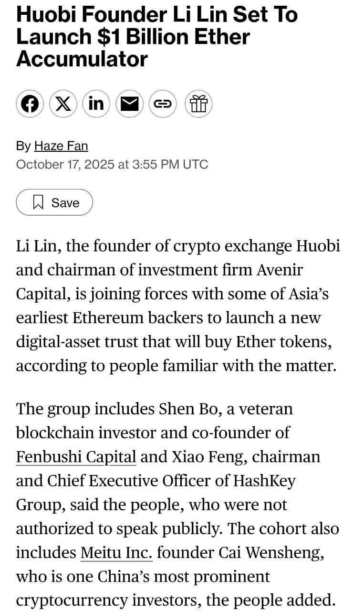Click the gift article icon
This screenshot has width=364, height=611.
(x=198, y=104)
